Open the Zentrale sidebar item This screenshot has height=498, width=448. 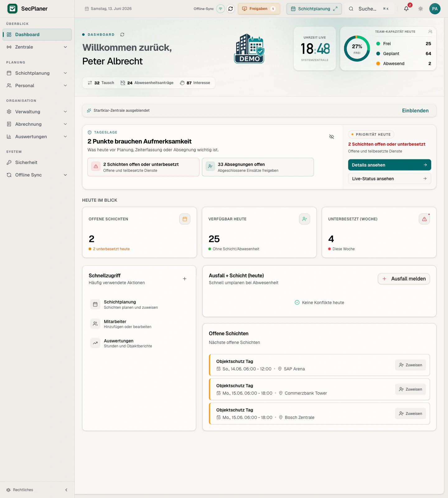click(x=37, y=47)
